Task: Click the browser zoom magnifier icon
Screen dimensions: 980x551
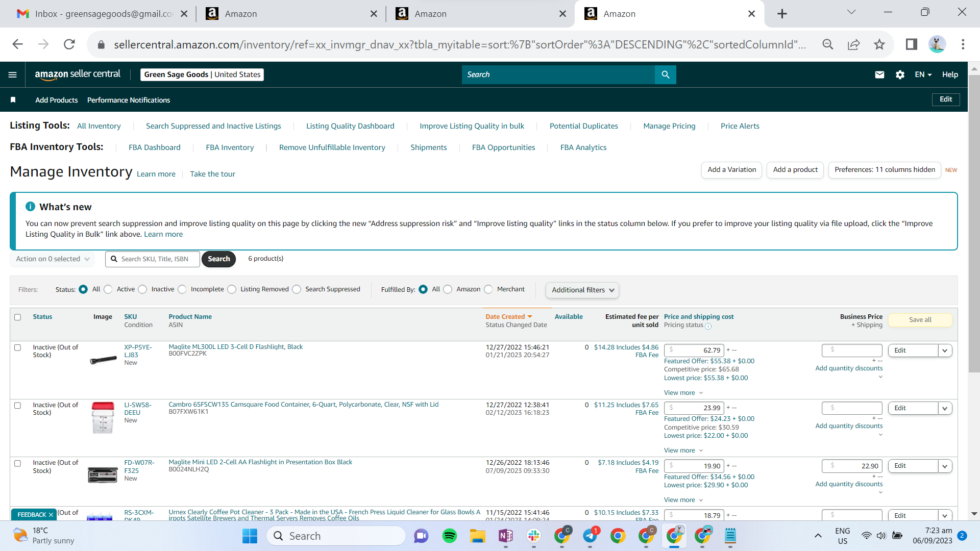Action: click(828, 44)
